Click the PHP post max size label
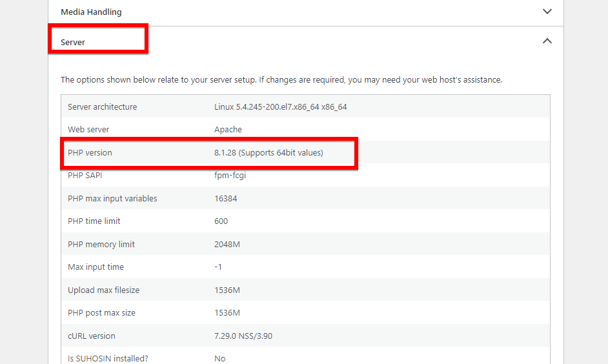Screen dimensions: 608x364 tap(101, 312)
